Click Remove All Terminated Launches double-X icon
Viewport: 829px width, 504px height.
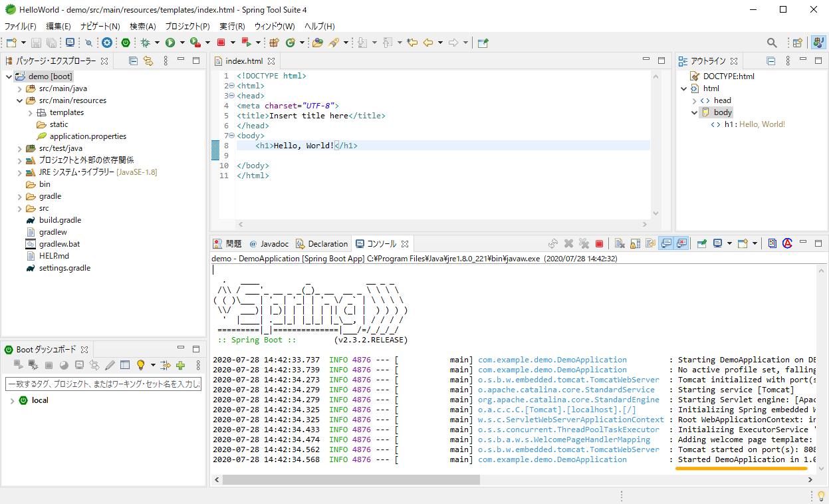coord(584,244)
